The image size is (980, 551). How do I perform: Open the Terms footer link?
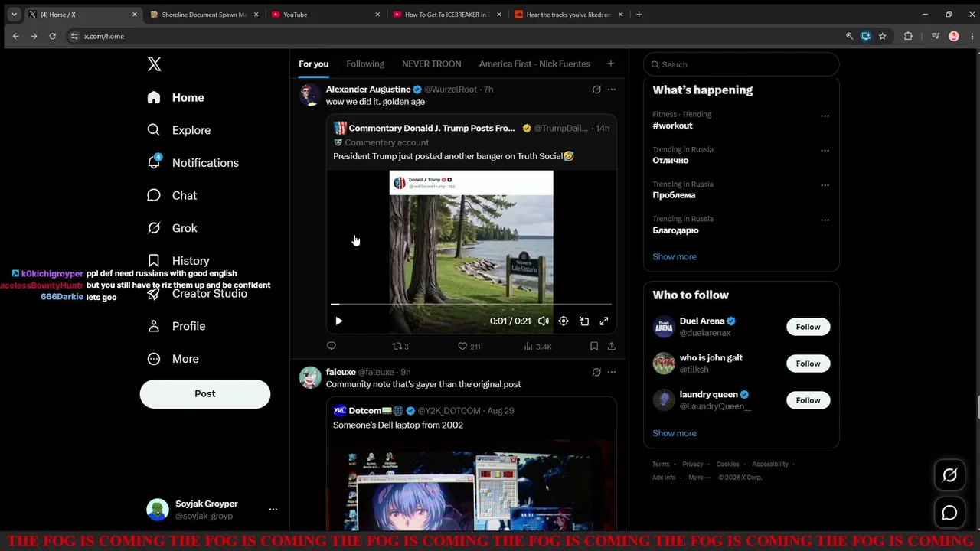(x=661, y=464)
